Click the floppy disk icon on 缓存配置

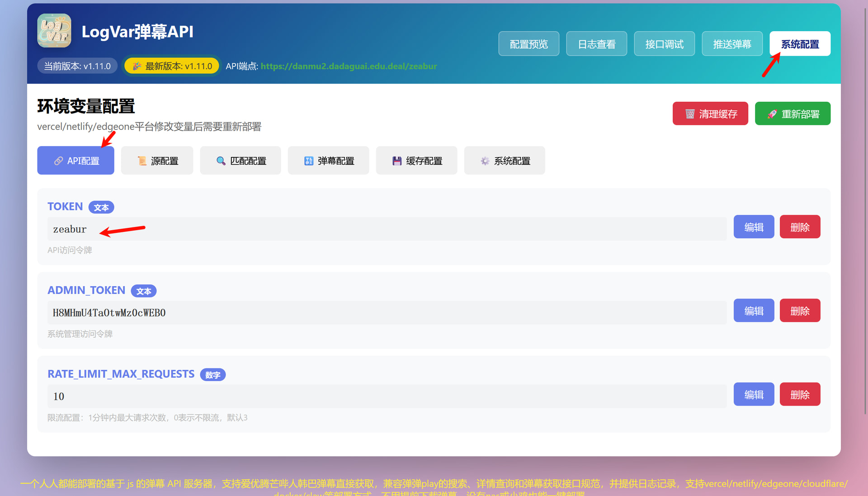pyautogui.click(x=397, y=161)
